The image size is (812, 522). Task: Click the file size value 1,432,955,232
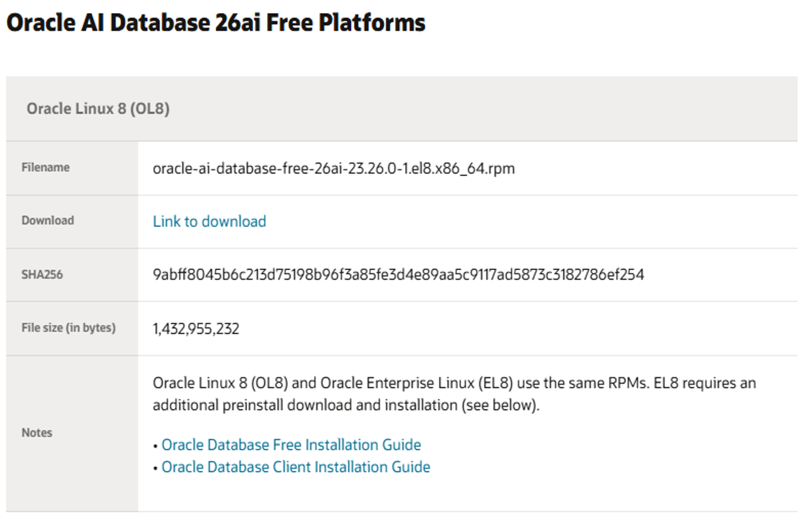tap(196, 328)
